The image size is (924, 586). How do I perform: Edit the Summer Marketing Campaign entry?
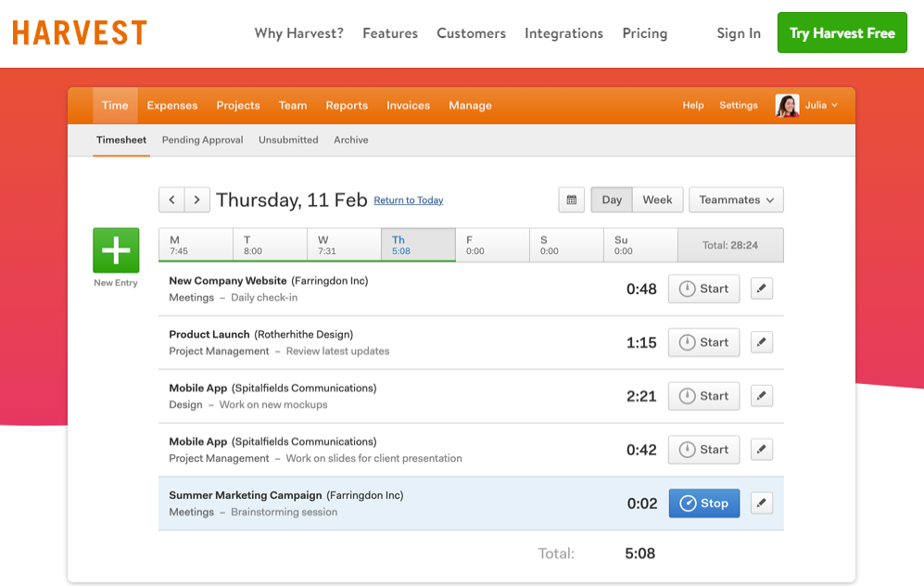click(761, 503)
